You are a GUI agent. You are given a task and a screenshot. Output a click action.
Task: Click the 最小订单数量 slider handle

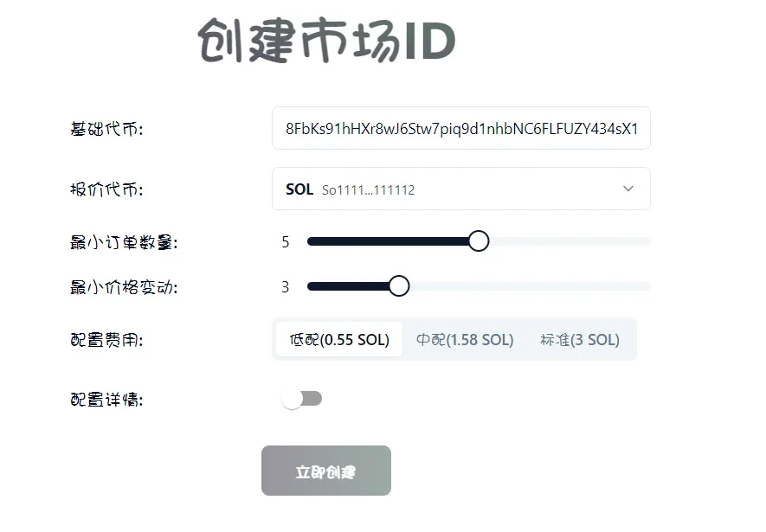(479, 241)
